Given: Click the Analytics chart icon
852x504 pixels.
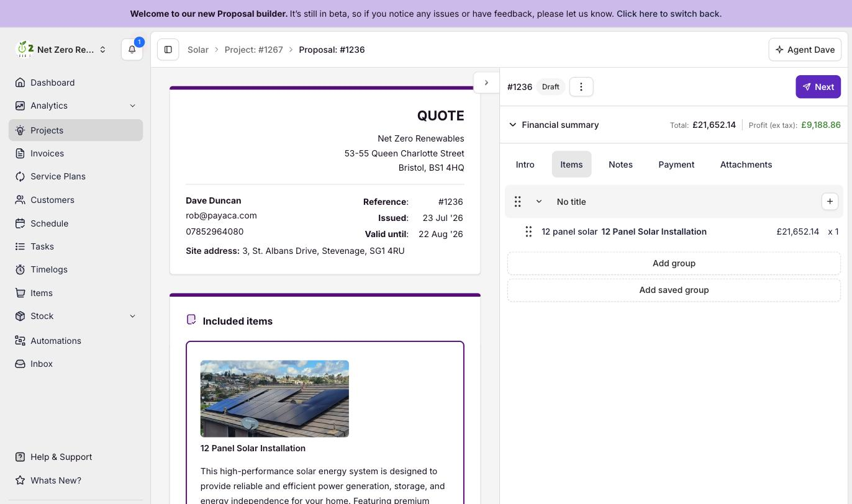Looking at the screenshot, I should (20, 106).
